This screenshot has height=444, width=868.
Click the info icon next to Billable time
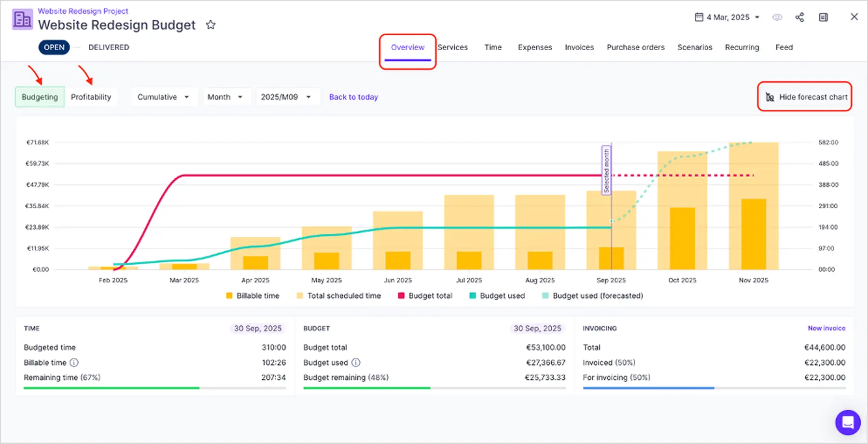[74, 362]
